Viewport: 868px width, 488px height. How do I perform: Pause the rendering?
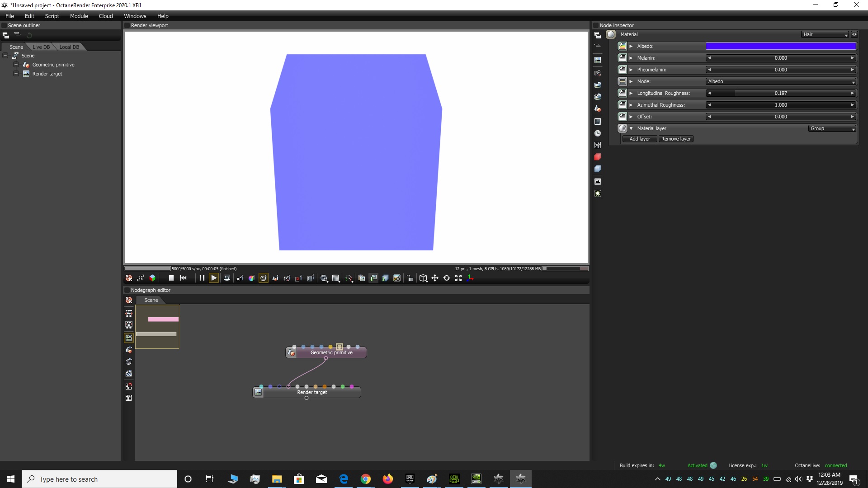pos(202,278)
